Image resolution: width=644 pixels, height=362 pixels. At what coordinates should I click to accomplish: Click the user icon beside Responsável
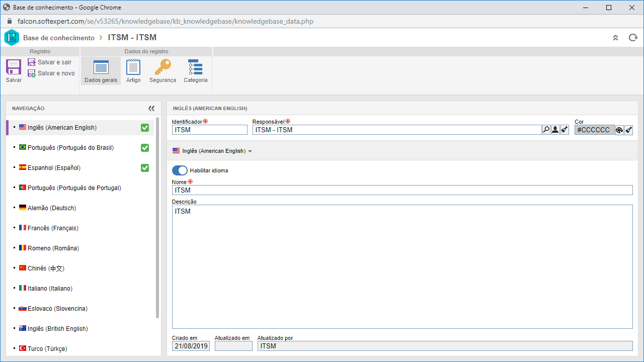(x=555, y=130)
